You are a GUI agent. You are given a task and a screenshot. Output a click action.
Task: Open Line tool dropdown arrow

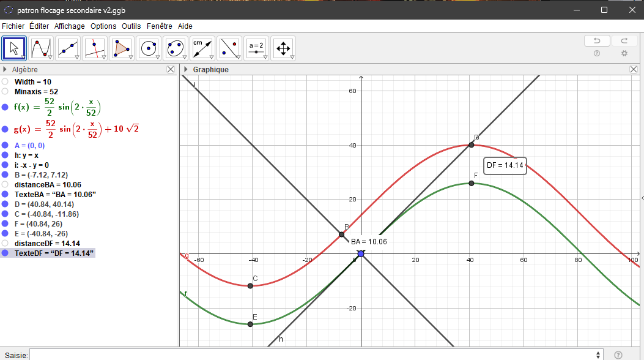click(77, 58)
